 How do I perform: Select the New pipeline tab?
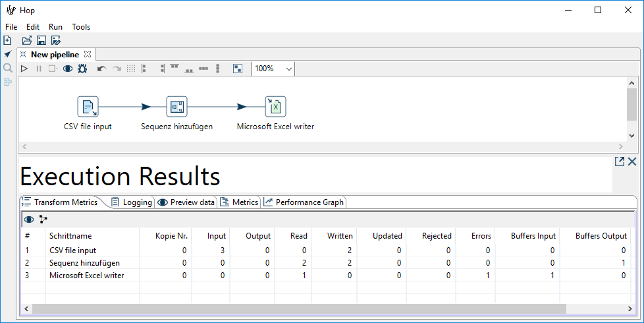pos(55,55)
